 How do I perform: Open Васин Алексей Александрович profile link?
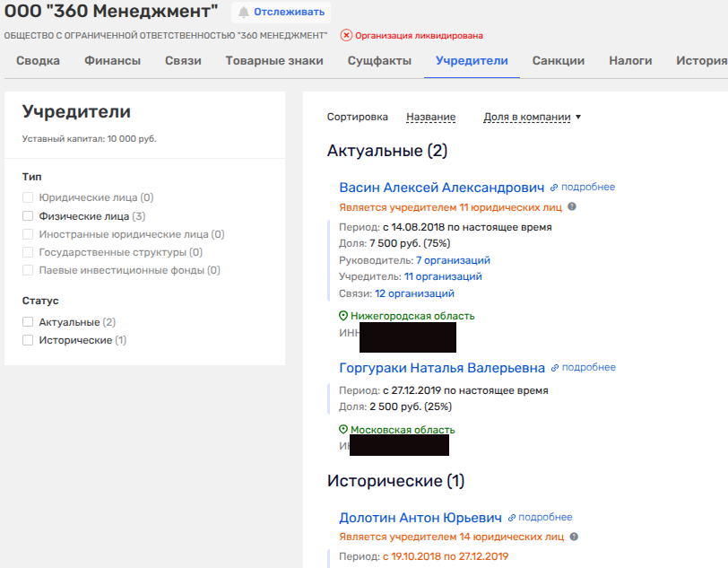tap(442, 188)
